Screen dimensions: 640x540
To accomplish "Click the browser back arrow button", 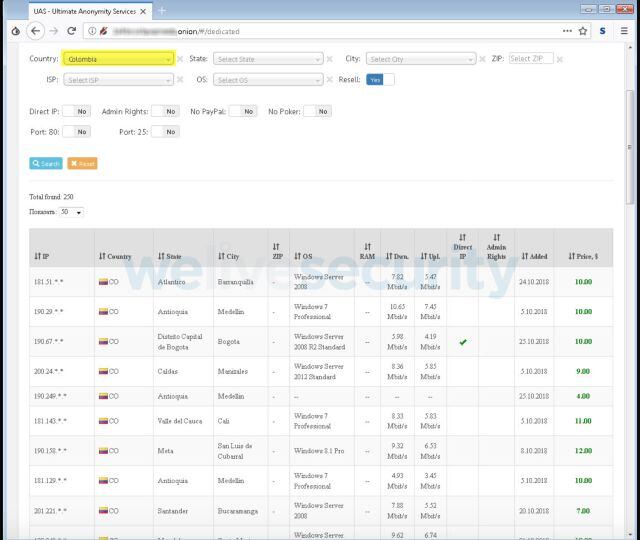I will coord(34,31).
